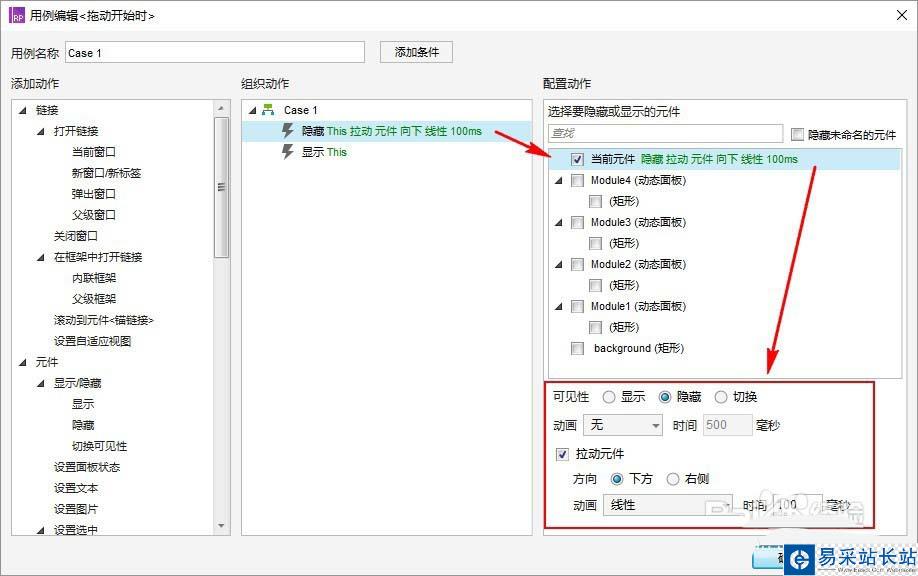Toggle 隐藏未命名的元件 checkbox
918x576 pixels.
[797, 135]
